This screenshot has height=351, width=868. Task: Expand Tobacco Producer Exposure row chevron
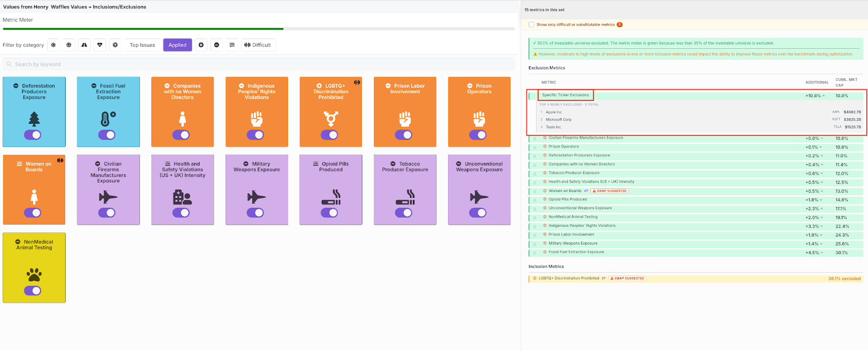821,174
